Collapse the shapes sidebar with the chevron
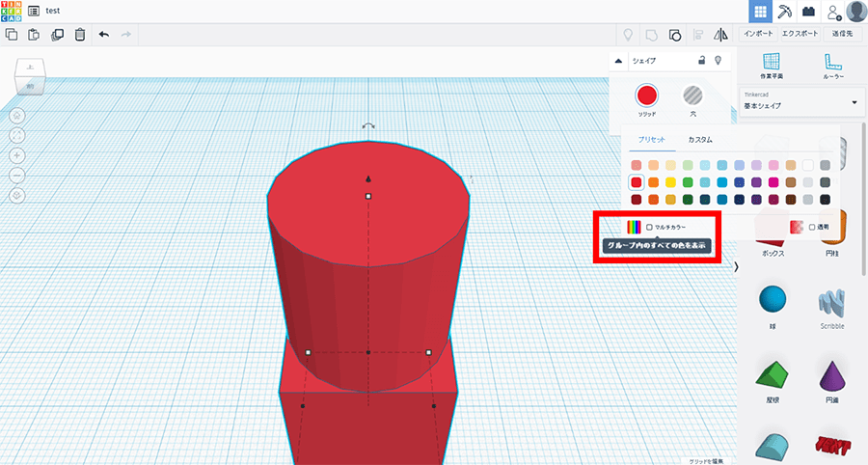Viewport: 868px width, 465px height. click(x=737, y=266)
